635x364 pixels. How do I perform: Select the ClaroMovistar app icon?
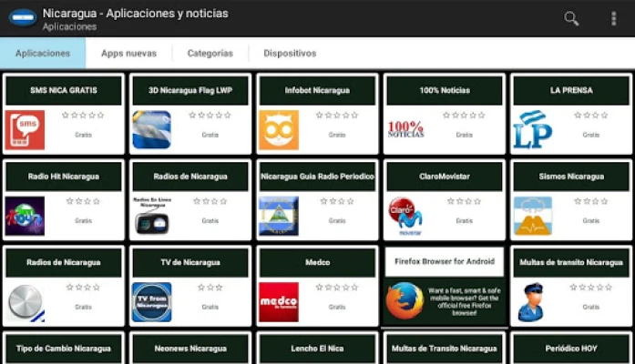tap(405, 217)
